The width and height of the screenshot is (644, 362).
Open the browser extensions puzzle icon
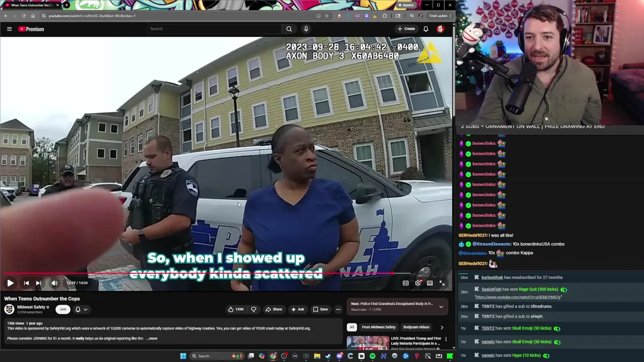pyautogui.click(x=385, y=16)
